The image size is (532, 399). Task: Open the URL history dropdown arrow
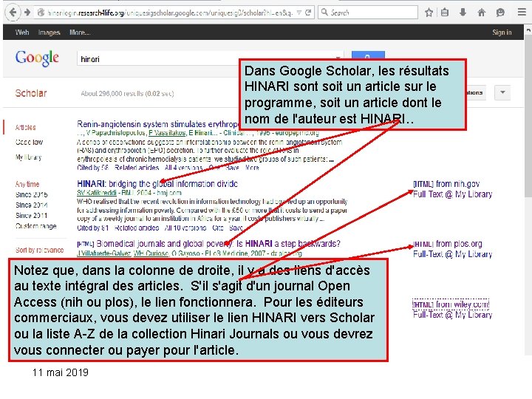click(299, 13)
